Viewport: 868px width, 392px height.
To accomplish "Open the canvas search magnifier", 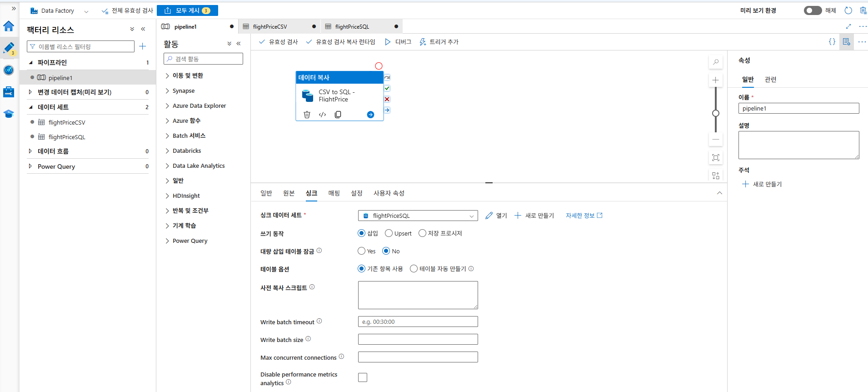I will (x=716, y=62).
